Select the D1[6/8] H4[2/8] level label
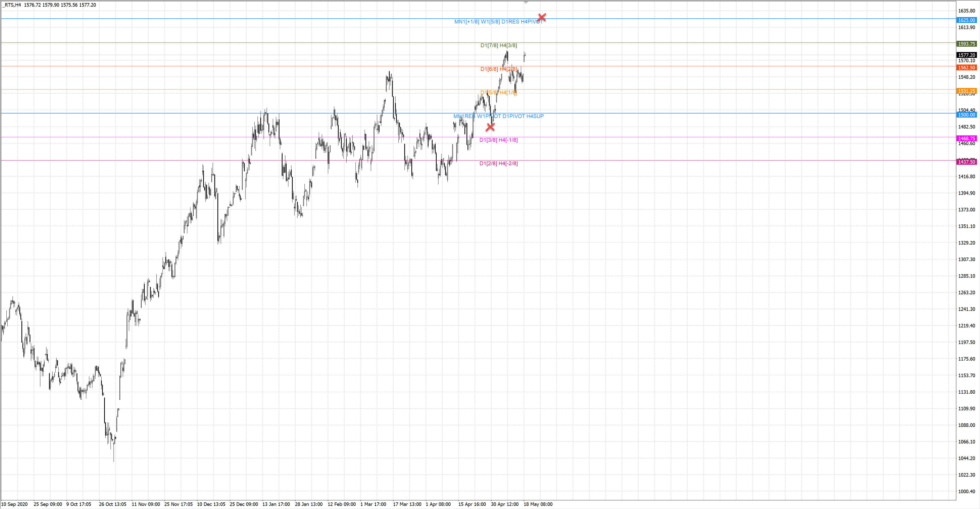 tap(498, 69)
